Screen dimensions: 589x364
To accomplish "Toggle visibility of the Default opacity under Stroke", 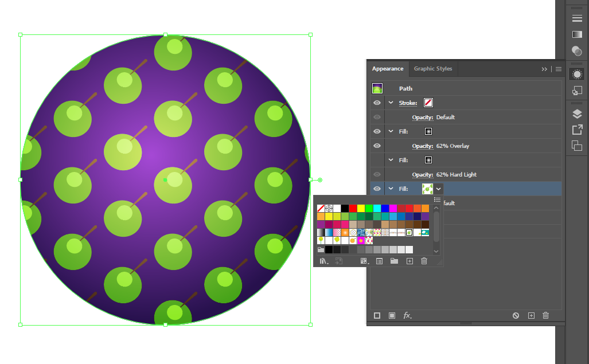I will (377, 117).
